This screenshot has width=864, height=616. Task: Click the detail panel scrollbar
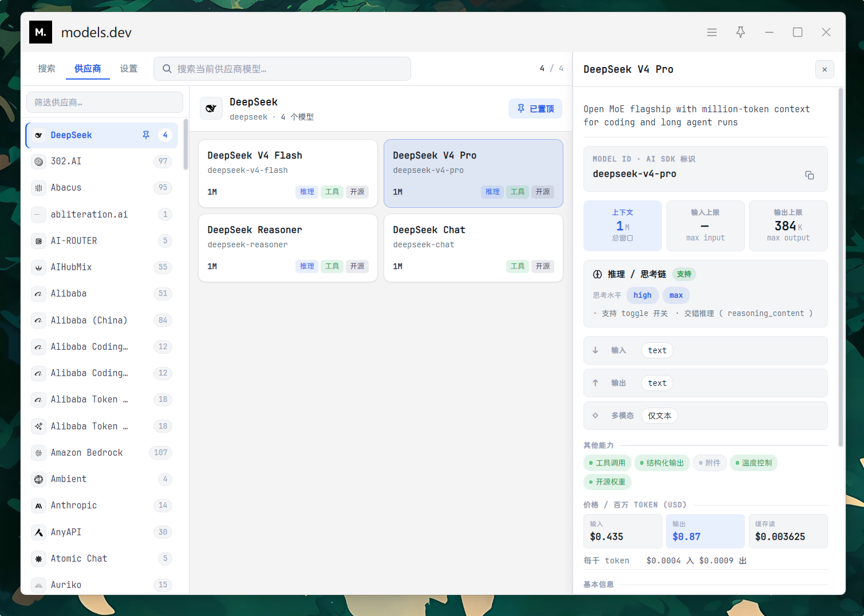click(841, 267)
